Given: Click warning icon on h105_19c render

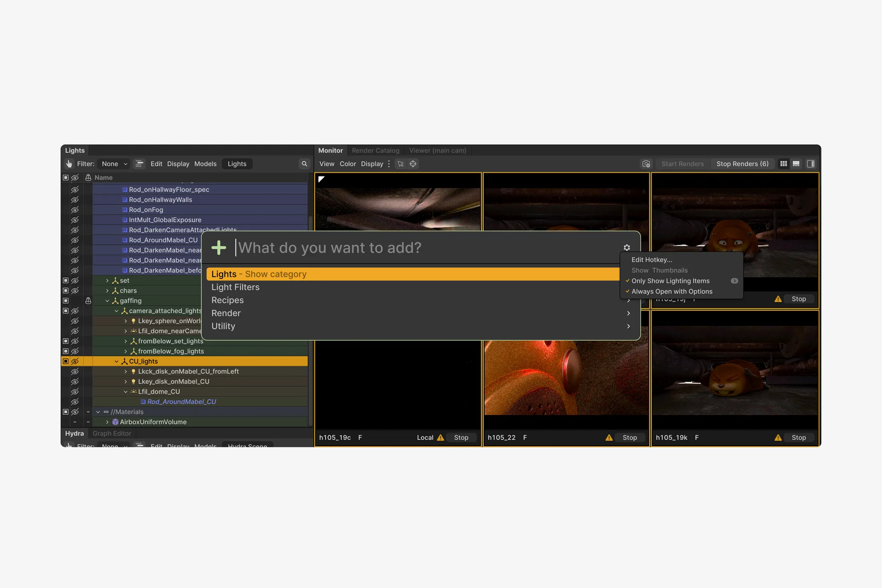Looking at the screenshot, I should tap(441, 437).
